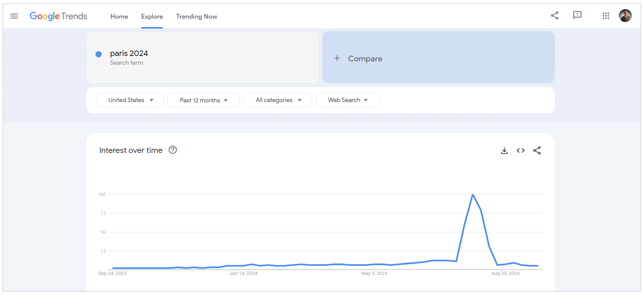Open the account profile avatar
644x295 pixels.
(x=625, y=16)
